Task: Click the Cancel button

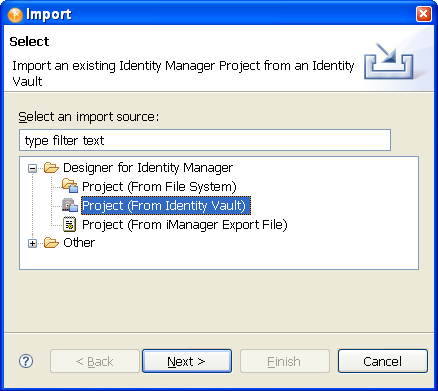Action: 383,361
